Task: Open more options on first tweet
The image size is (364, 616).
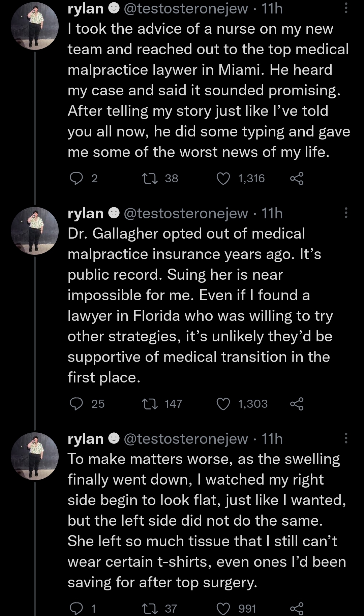Action: pyautogui.click(x=346, y=7)
